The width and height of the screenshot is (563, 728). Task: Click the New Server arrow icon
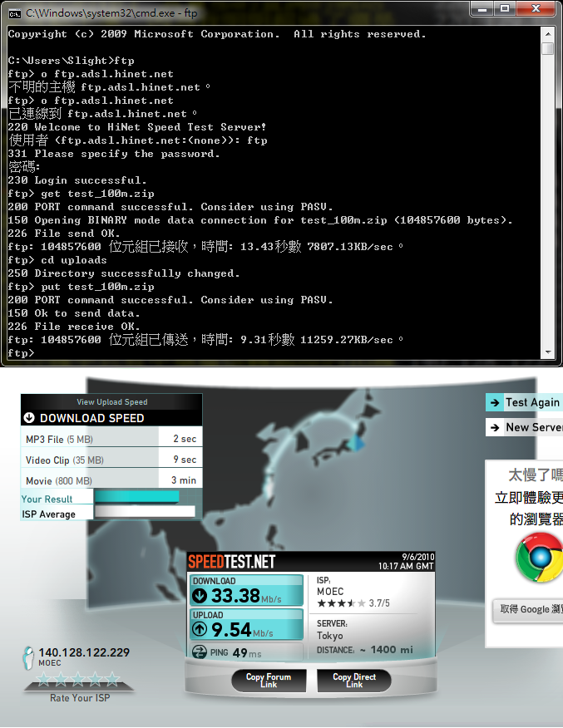pyautogui.click(x=495, y=428)
